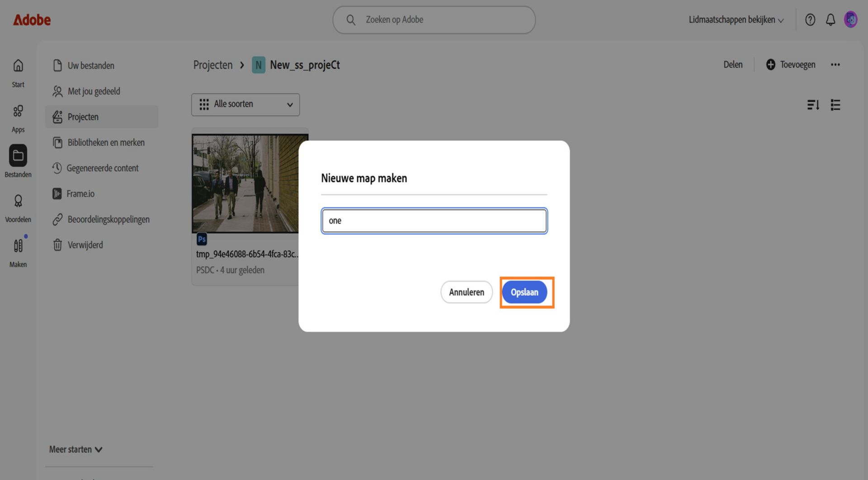The image size is (868, 480).
Task: Click file name tmp_94e46088-6b54-4fca-83c..
Action: pos(247,254)
